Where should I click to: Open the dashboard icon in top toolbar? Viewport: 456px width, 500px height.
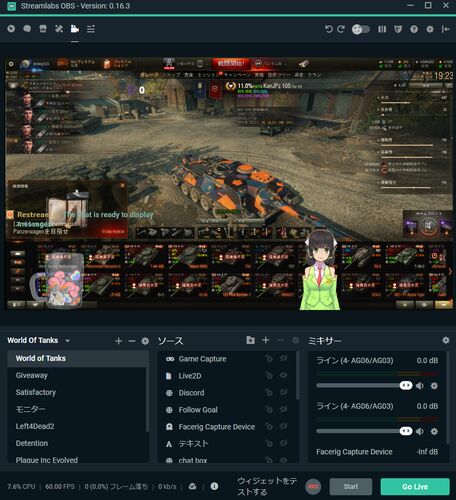click(x=11, y=29)
